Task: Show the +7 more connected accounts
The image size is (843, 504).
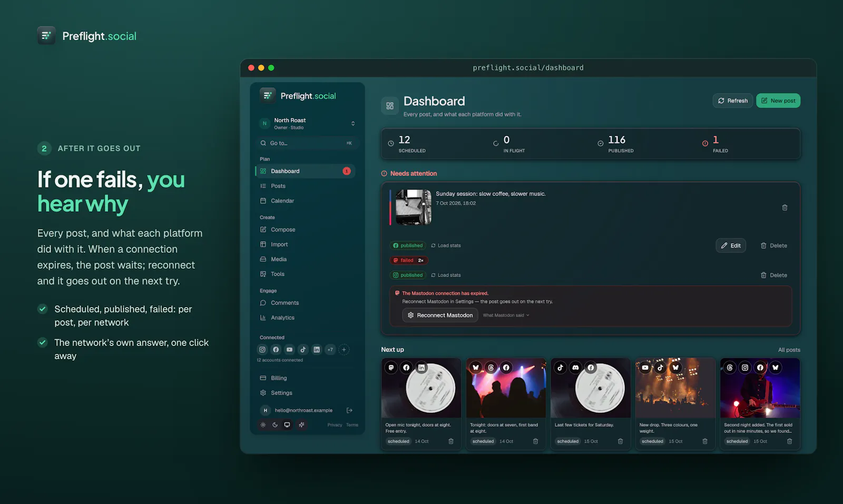Action: 330,350
